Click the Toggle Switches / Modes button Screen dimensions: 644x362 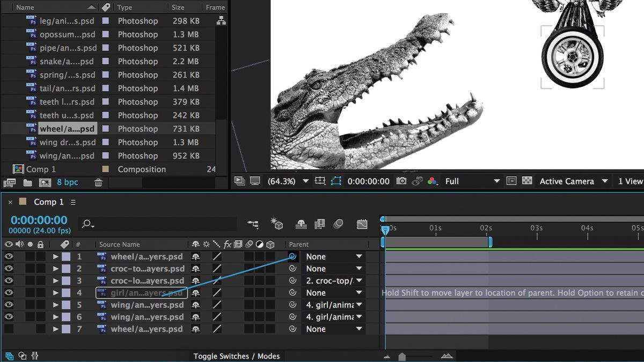tap(237, 356)
